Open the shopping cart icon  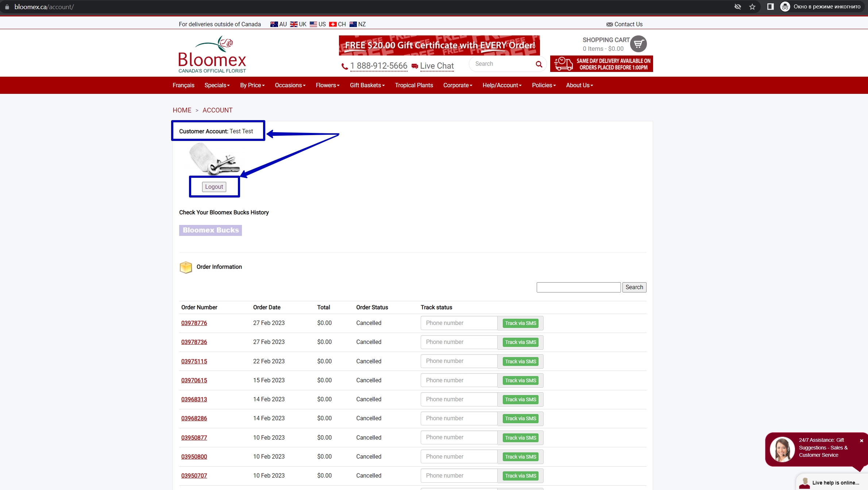click(638, 44)
